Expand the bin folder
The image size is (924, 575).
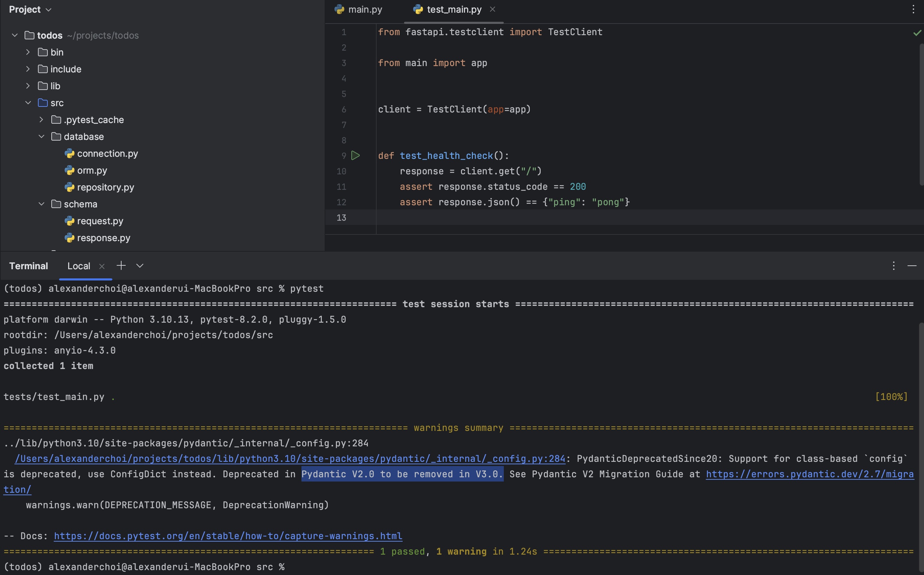[28, 52]
